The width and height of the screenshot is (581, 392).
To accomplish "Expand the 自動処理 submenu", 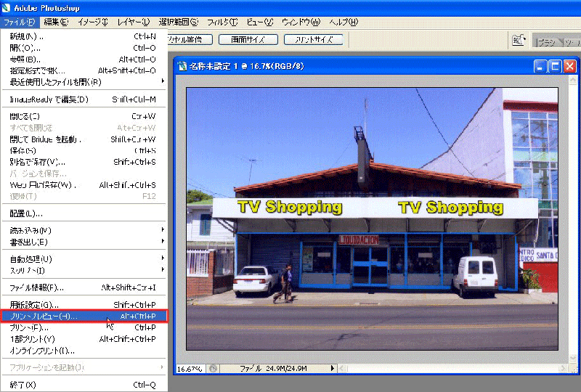I will coord(163,258).
